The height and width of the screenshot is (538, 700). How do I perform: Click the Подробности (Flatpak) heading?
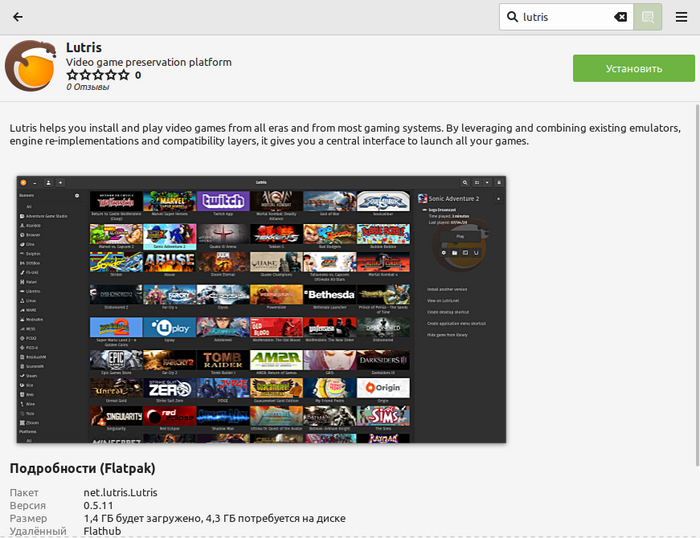(83, 468)
